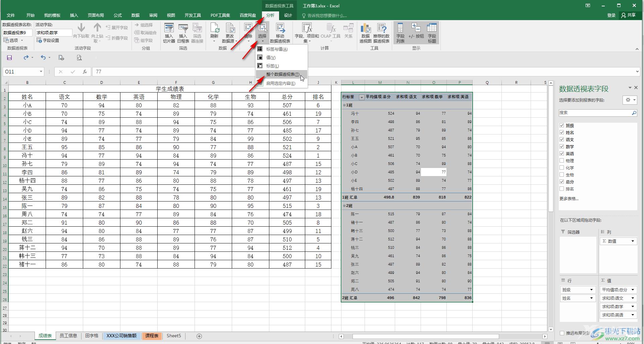
Task: Open the Name Box dropdown
Action: (41, 71)
